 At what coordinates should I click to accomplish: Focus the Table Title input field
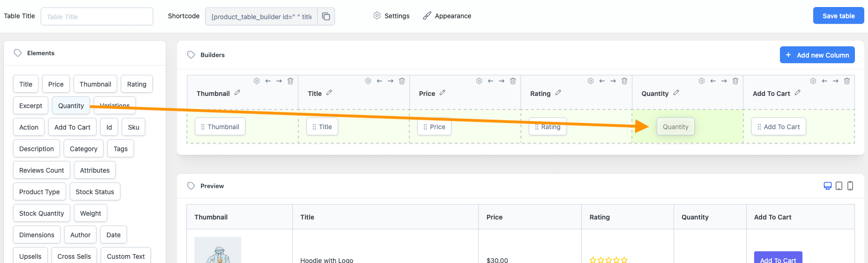97,16
